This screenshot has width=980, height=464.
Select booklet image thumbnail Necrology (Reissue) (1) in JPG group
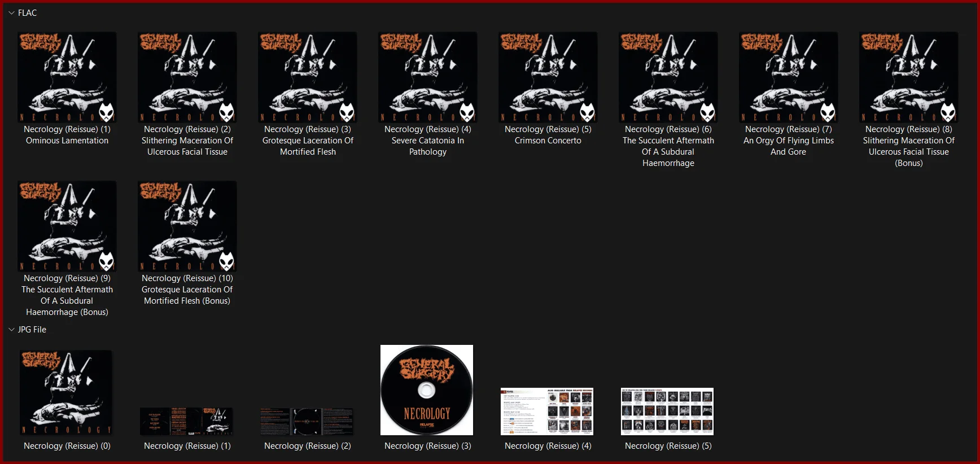(186, 421)
